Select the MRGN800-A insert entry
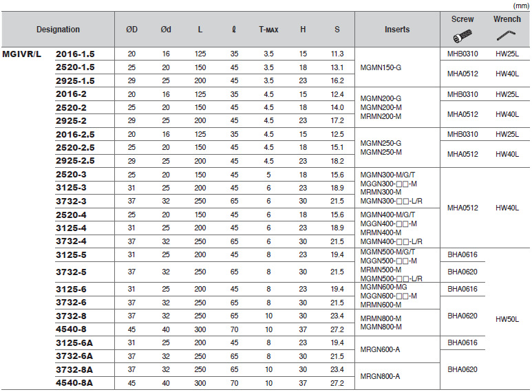 point(381,376)
